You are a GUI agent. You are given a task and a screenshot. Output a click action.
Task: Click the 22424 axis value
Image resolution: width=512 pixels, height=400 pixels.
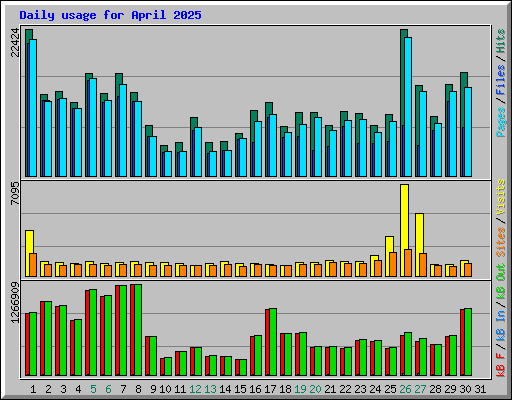[15, 43]
